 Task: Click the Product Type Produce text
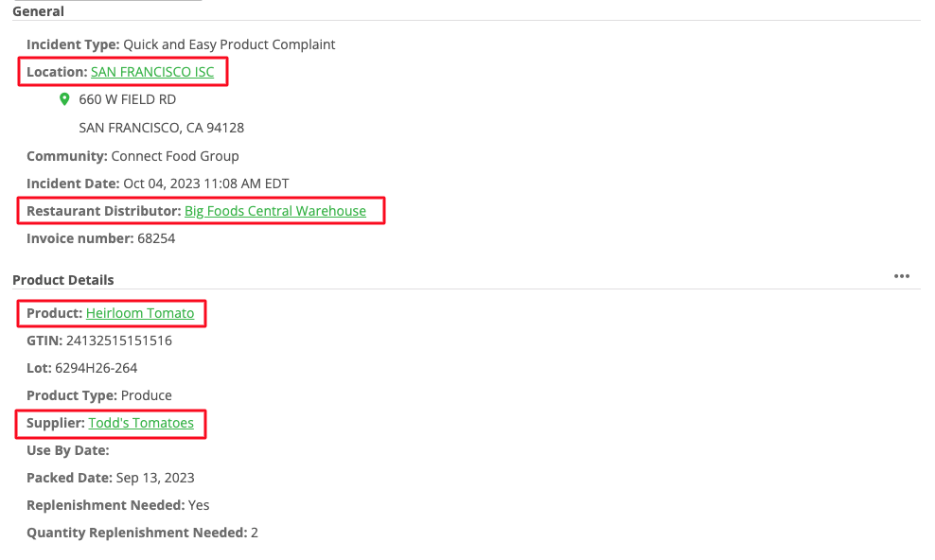[x=146, y=395]
